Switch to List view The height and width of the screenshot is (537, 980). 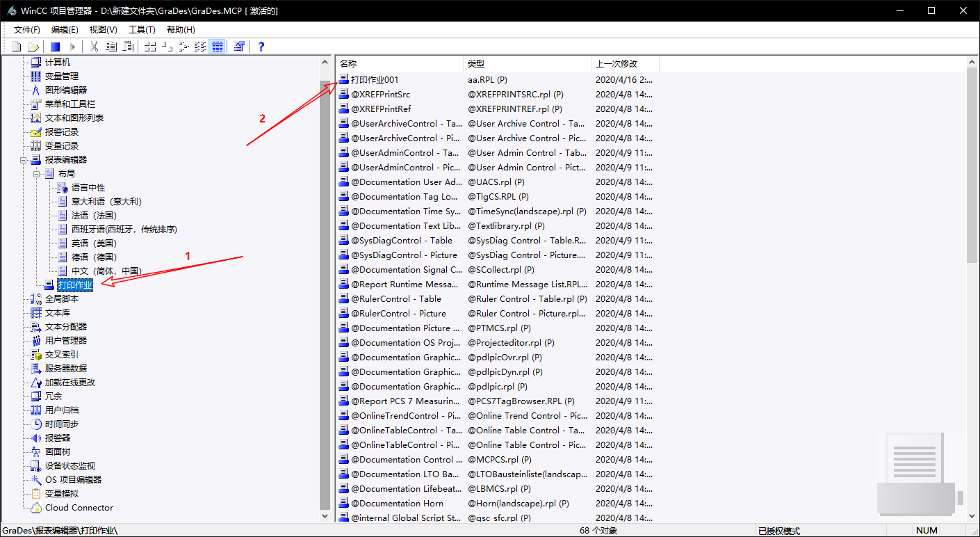(183, 47)
